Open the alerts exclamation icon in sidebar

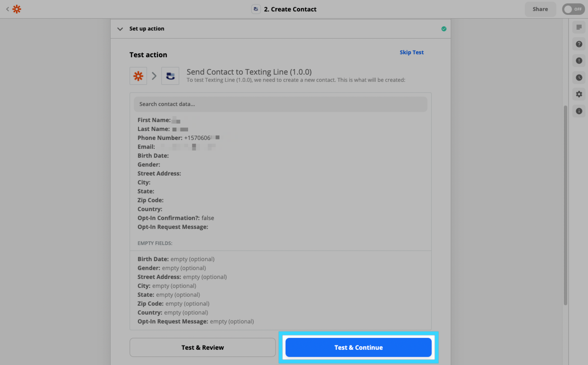click(x=579, y=61)
